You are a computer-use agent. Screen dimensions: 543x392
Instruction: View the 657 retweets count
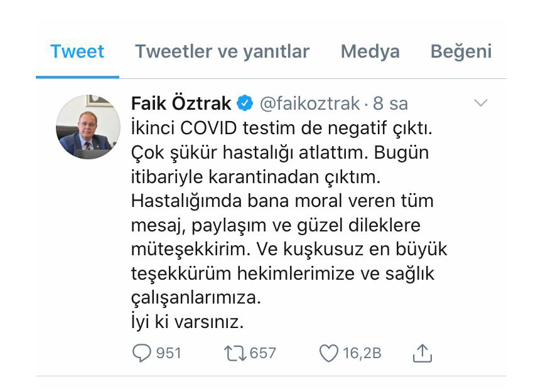(x=263, y=353)
